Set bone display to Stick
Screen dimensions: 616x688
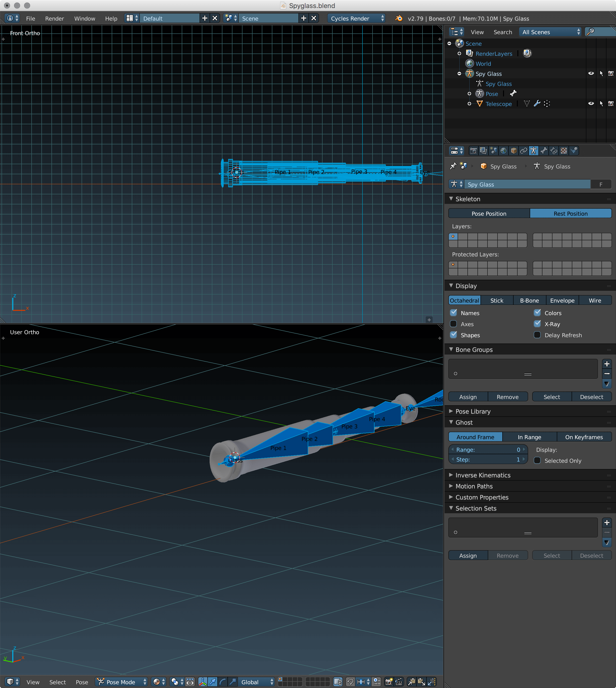497,300
